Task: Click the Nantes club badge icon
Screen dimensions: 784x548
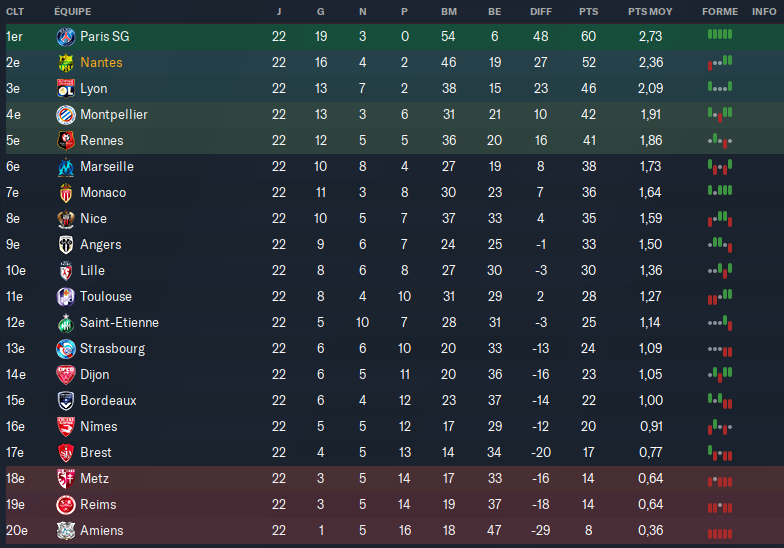Action: 66,63
